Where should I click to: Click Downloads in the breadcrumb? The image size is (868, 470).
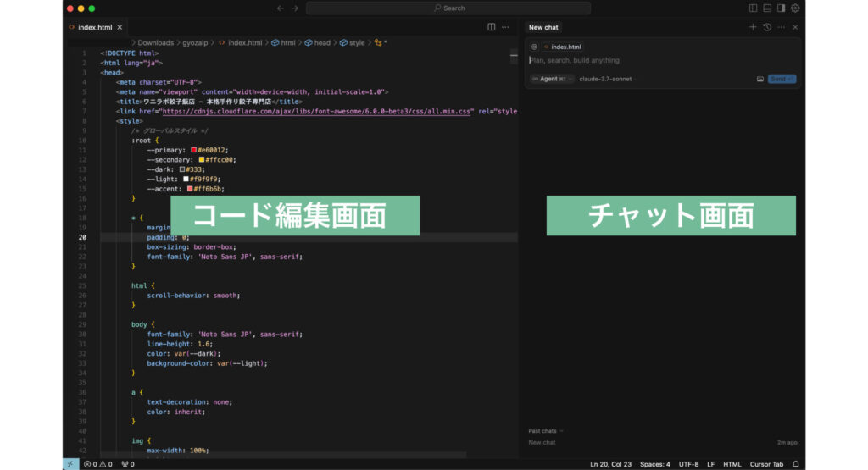(x=156, y=42)
